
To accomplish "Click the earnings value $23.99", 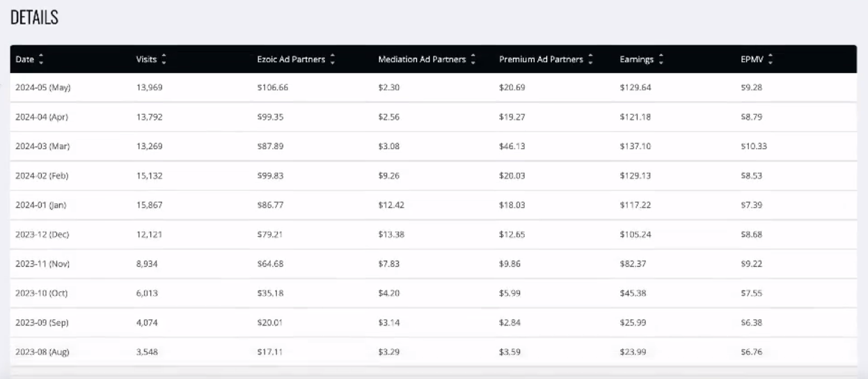I will pos(633,352).
